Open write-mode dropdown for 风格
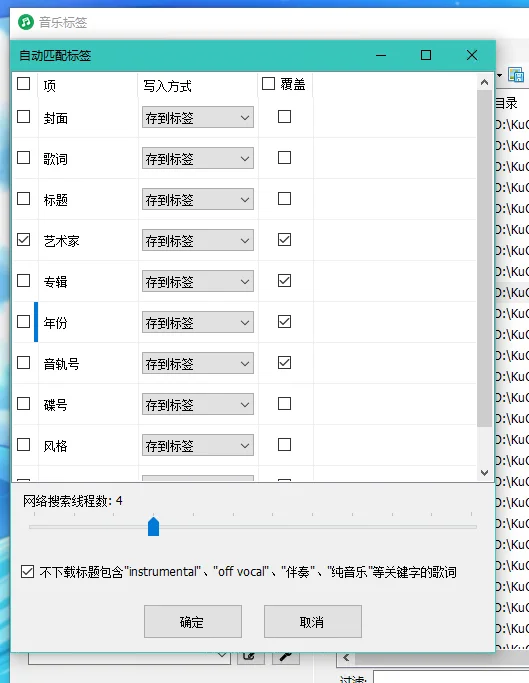Viewport: 529px width, 683px height. click(198, 445)
